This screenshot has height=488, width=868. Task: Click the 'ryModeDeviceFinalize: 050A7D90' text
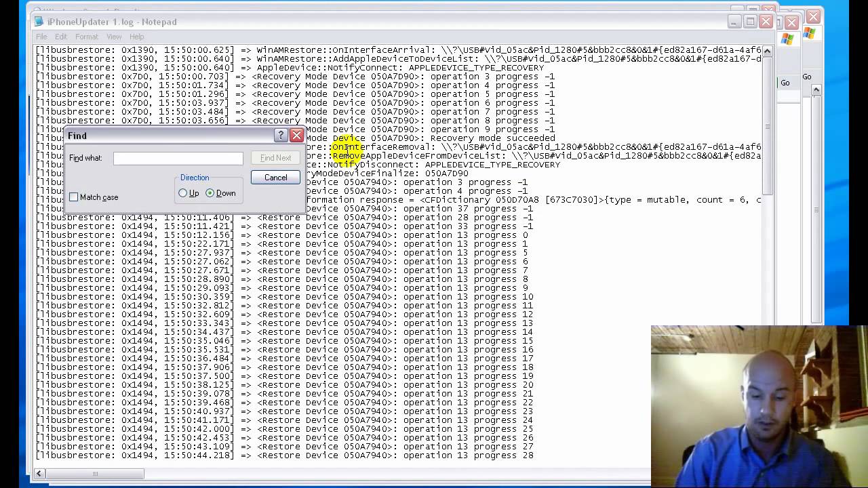coord(387,174)
